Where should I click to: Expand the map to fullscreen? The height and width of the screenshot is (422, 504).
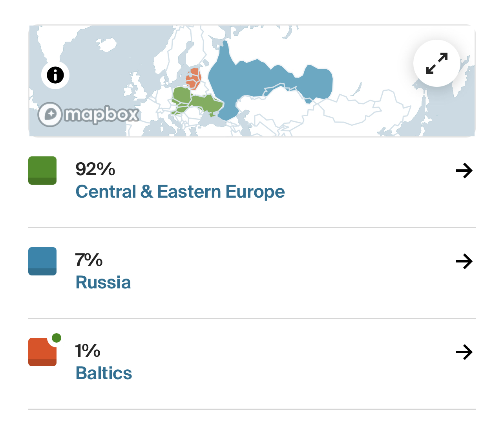(x=436, y=63)
